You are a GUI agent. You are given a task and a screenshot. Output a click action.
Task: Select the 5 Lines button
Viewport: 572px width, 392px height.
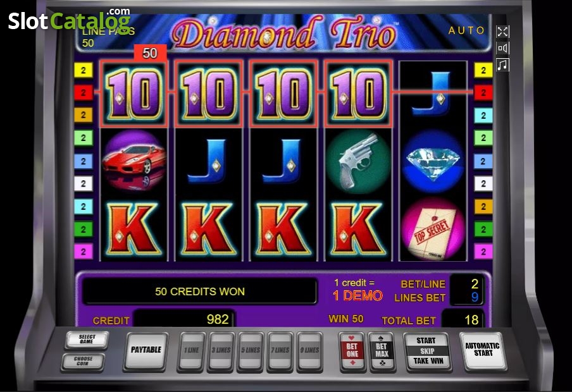(x=251, y=351)
